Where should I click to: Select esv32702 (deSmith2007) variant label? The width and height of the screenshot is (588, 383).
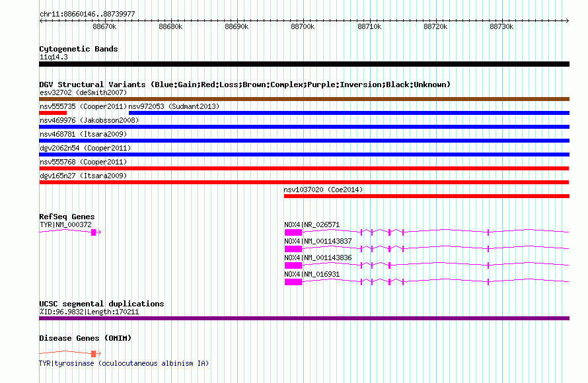pyautogui.click(x=83, y=92)
